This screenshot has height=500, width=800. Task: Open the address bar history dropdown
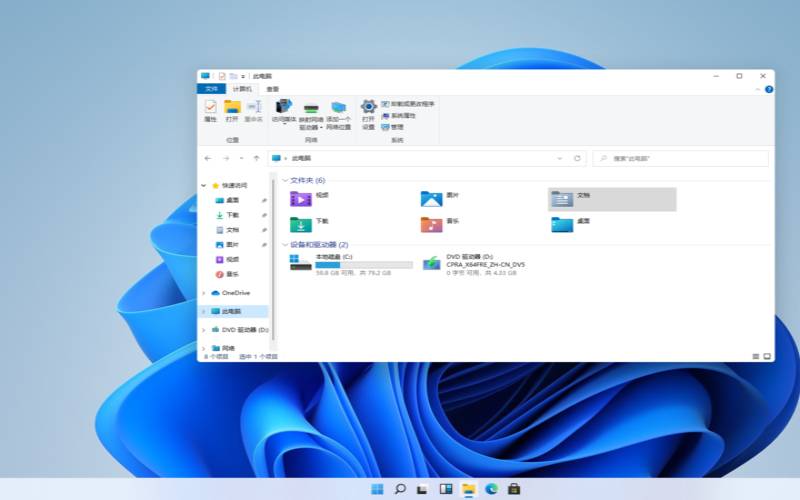pos(560,158)
